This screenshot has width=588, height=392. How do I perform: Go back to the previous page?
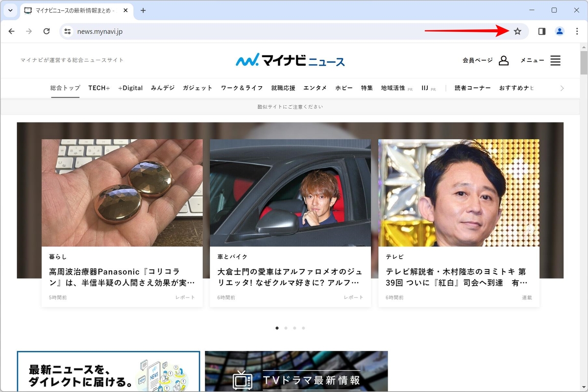12,31
